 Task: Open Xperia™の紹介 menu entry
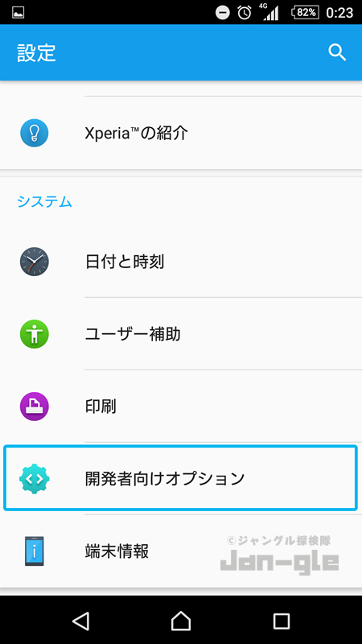pyautogui.click(x=181, y=133)
